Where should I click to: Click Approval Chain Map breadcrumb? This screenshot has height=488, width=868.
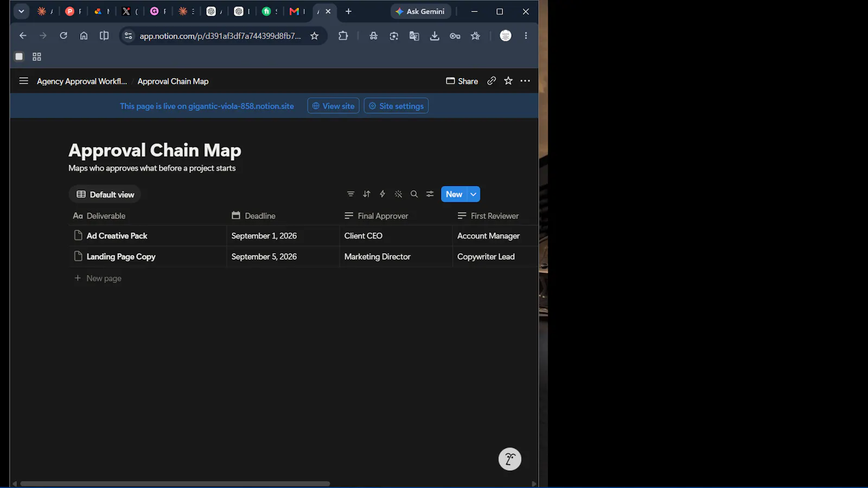point(173,81)
